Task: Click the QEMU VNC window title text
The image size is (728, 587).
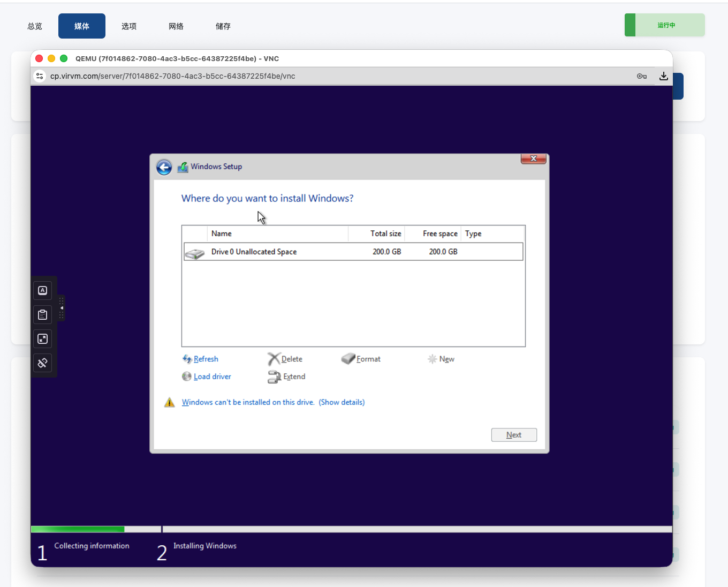Action: click(177, 58)
